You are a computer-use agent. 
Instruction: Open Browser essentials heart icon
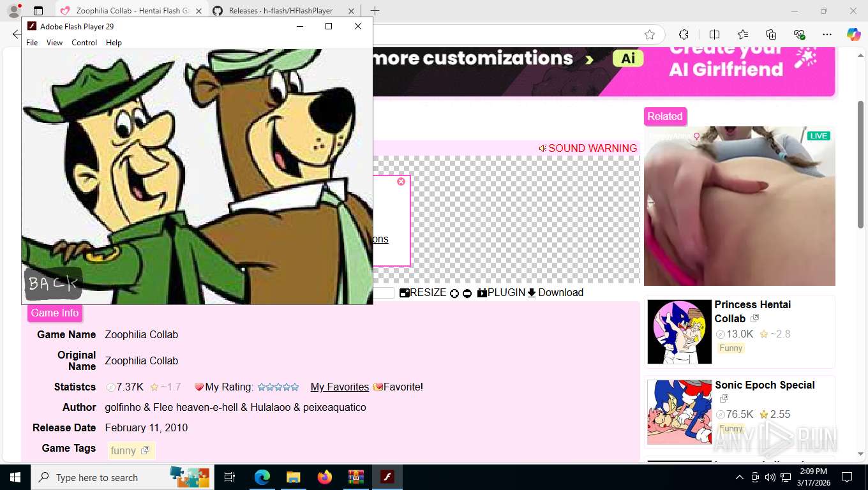[x=799, y=34]
